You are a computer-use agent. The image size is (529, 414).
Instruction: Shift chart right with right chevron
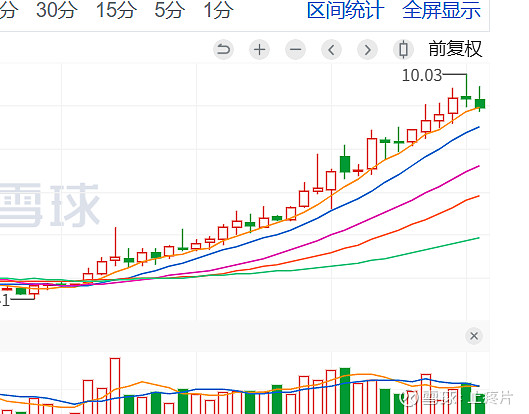(x=367, y=50)
